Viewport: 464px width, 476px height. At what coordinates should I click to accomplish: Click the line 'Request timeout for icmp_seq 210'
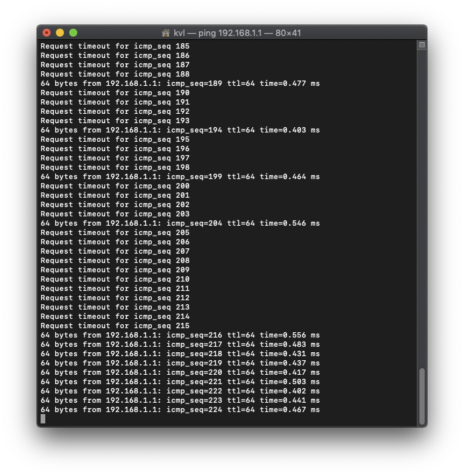click(115, 280)
